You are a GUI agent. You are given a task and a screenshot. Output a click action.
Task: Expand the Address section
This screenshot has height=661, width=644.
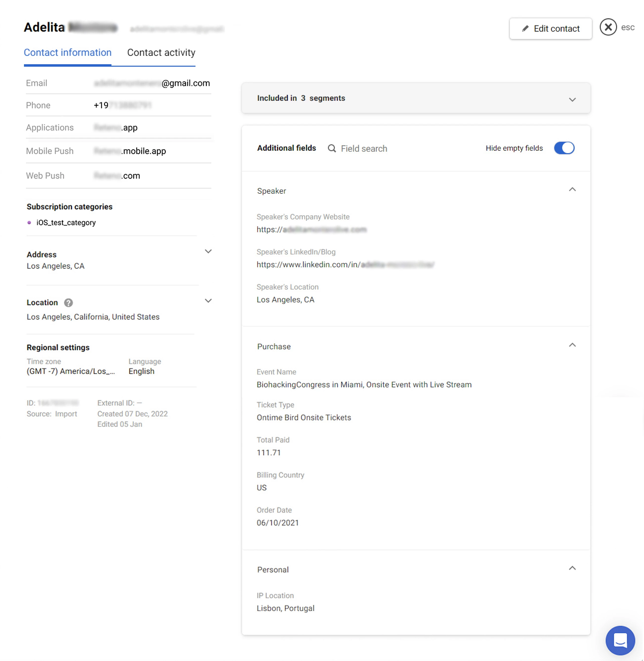(x=208, y=251)
